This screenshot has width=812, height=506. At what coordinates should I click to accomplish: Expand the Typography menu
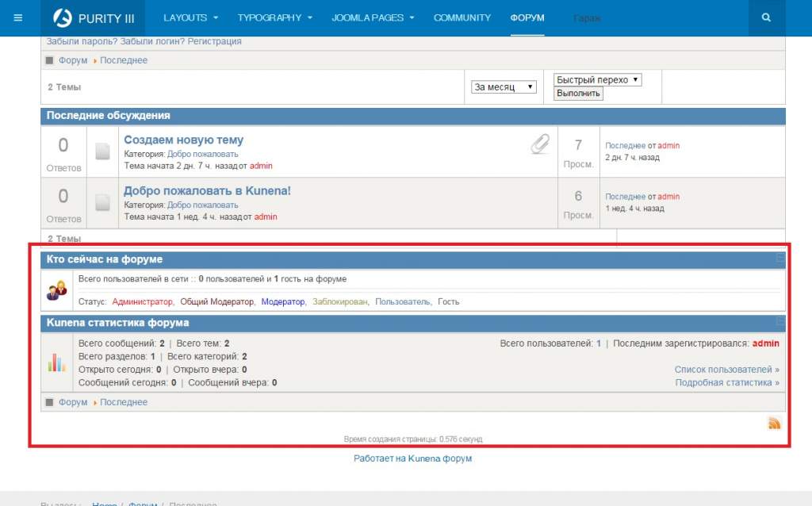coord(275,17)
